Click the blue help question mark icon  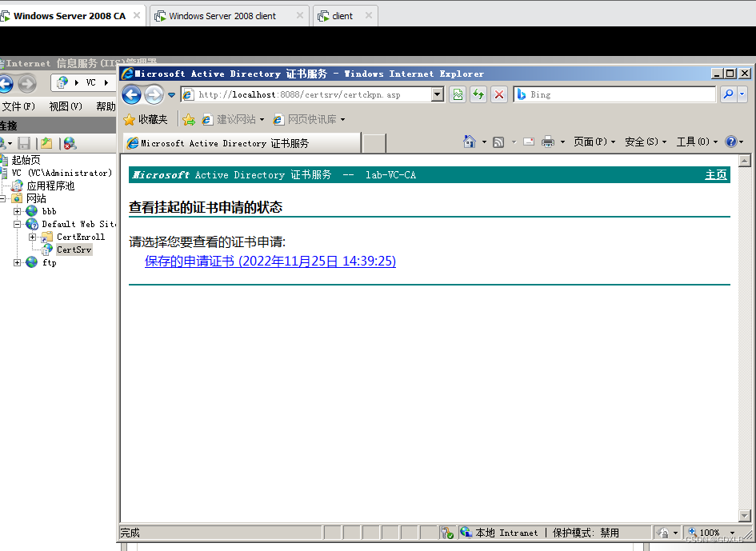(x=731, y=142)
